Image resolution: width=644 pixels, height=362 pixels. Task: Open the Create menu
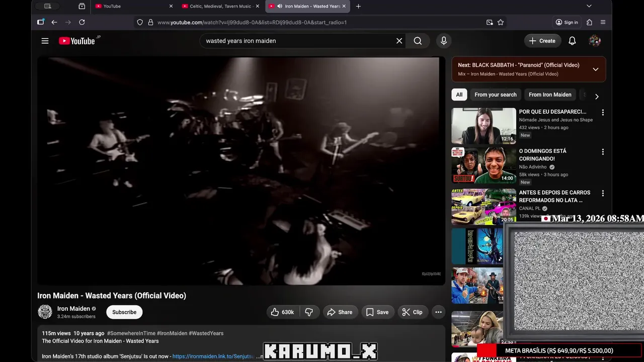[542, 41]
